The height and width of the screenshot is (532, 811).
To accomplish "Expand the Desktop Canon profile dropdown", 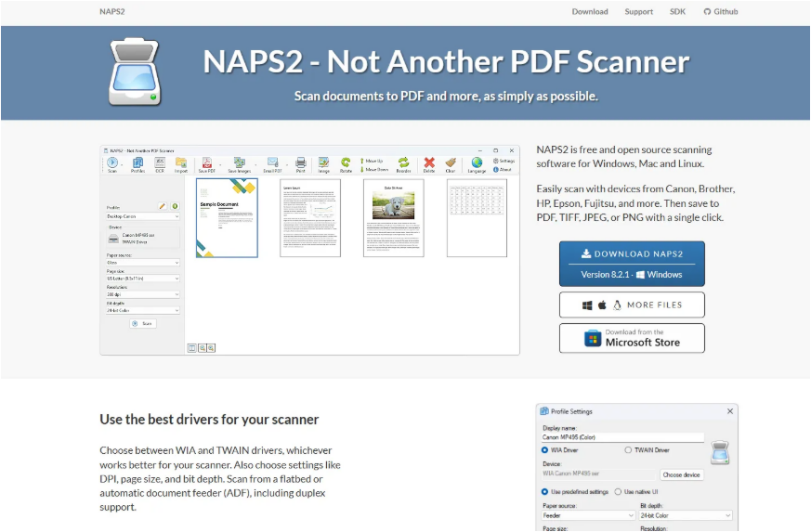I will coord(142,215).
